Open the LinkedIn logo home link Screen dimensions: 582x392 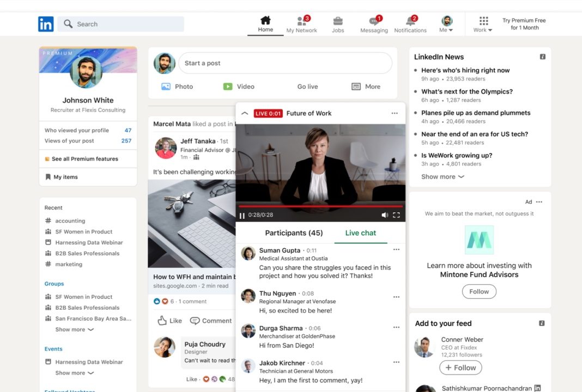click(x=46, y=24)
